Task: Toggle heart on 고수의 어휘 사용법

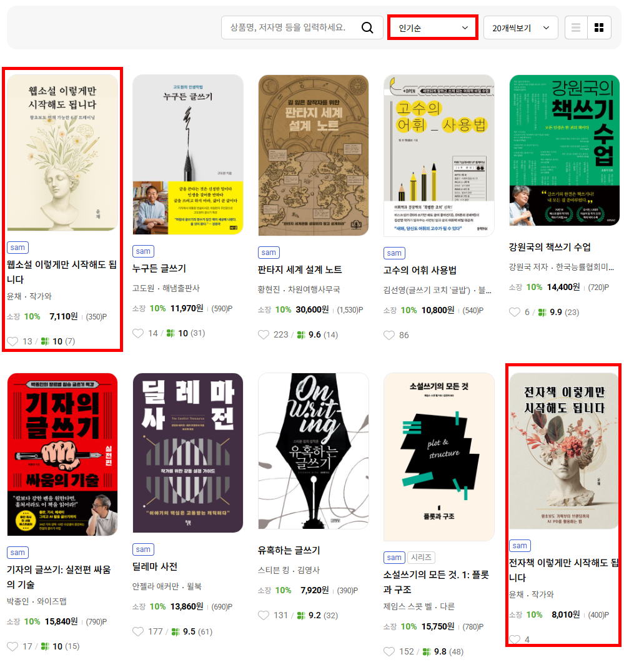Action: pos(389,335)
